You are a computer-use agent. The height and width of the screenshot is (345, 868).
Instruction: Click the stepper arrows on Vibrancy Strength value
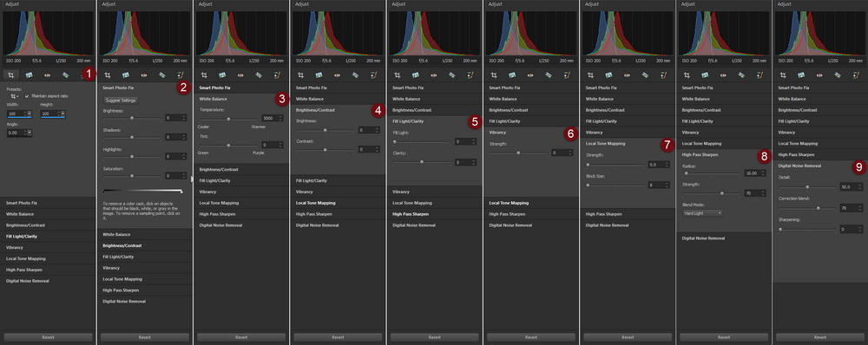(569, 153)
